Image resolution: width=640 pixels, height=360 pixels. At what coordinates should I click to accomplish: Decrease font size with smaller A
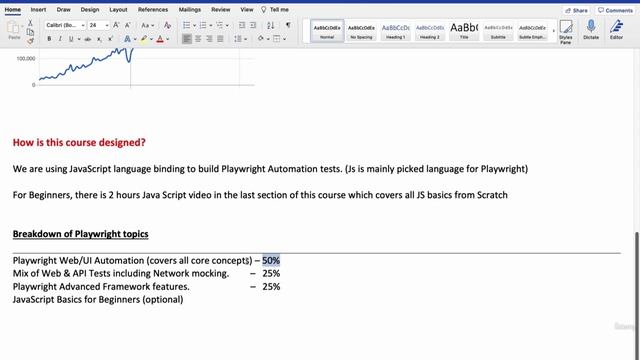128,25
